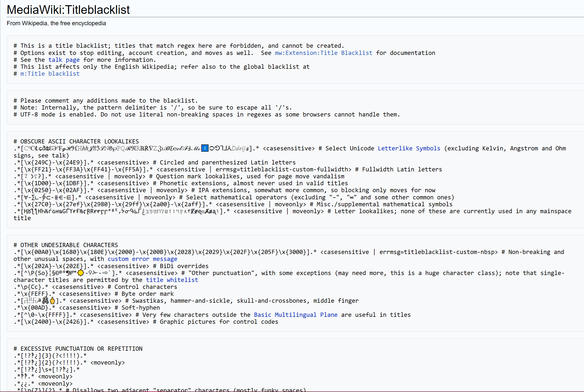Visit the 'Letterlike Symbols' link
Viewport: 584px width, 392px height.
408,148
